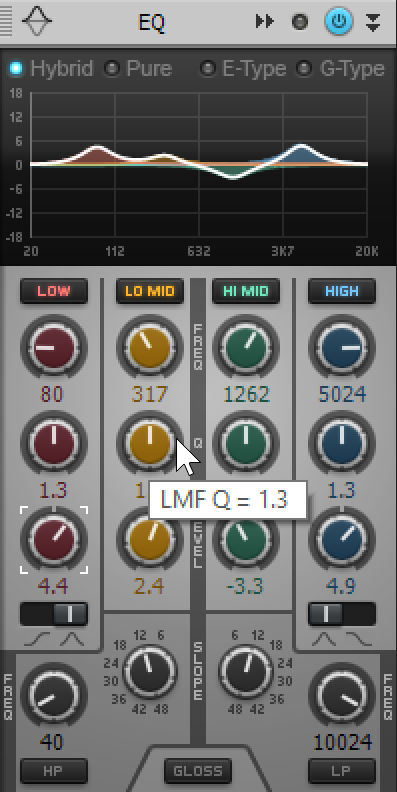Image resolution: width=397 pixels, height=792 pixels.
Task: Click the LO MID band Q knob
Action: 150,443
